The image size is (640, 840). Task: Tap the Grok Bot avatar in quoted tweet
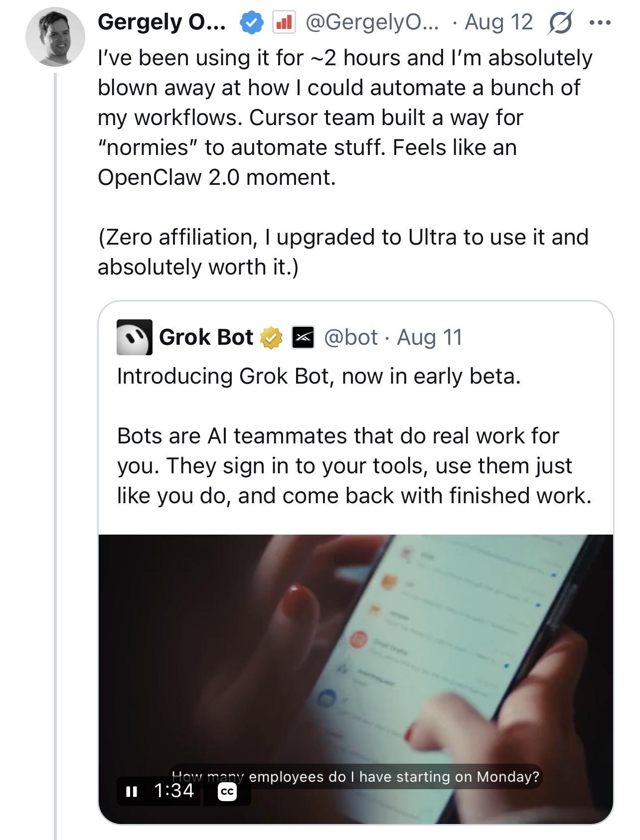pyautogui.click(x=135, y=337)
